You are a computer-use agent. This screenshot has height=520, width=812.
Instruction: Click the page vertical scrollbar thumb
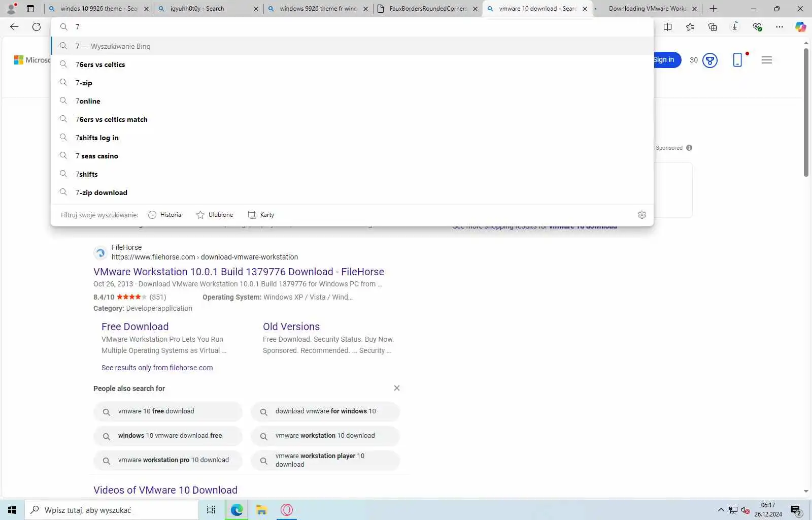(x=806, y=112)
